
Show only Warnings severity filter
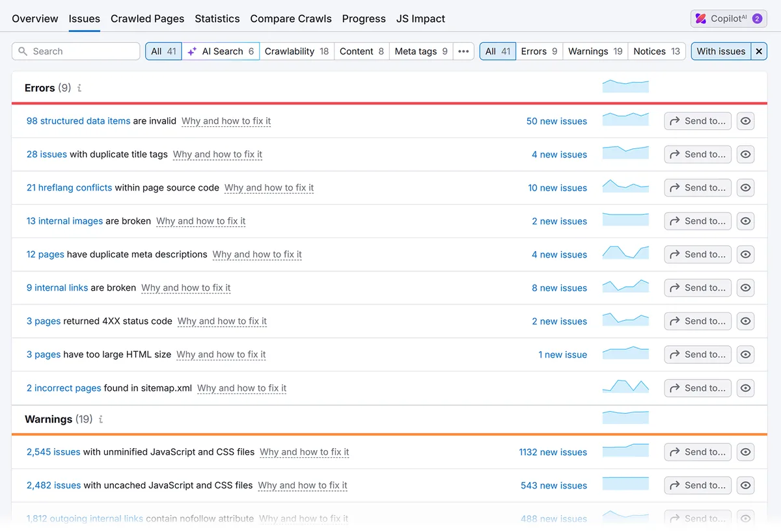pos(595,51)
